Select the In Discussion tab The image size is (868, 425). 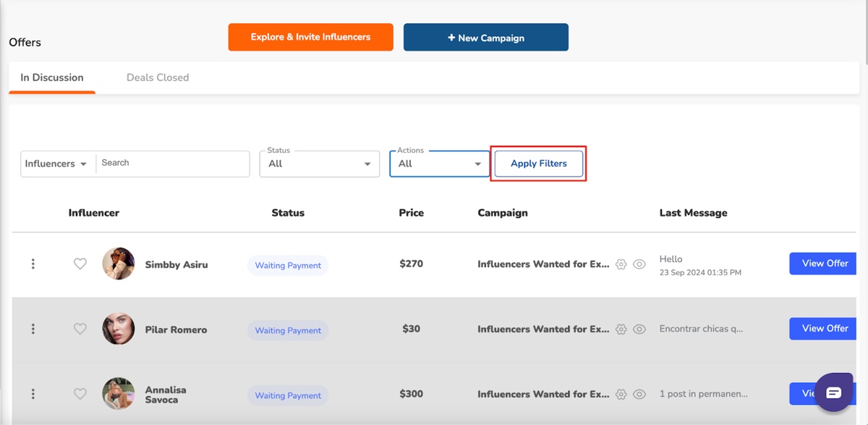[x=52, y=77]
